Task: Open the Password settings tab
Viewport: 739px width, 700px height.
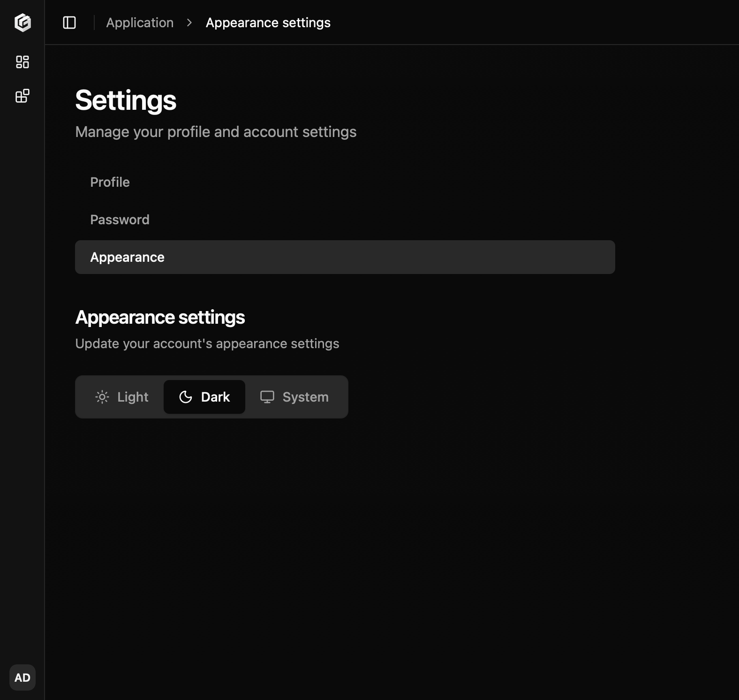Action: click(x=345, y=220)
